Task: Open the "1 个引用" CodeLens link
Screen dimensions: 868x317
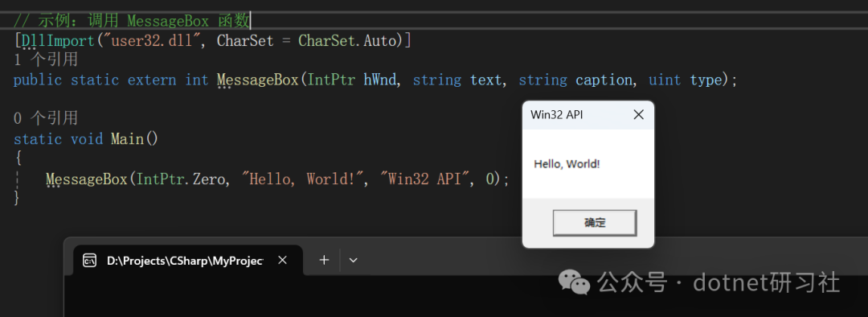Action: [x=45, y=60]
